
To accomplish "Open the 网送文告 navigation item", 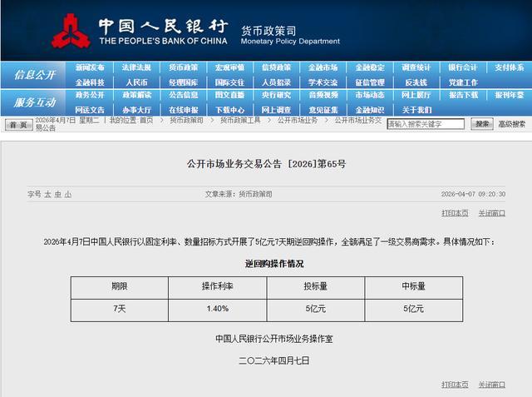I will tap(90, 110).
